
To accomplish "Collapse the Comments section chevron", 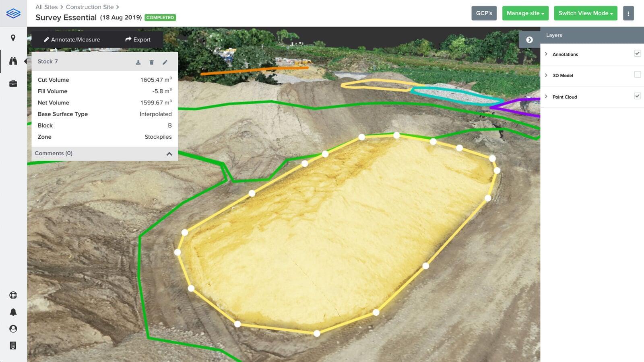I will pyautogui.click(x=169, y=154).
